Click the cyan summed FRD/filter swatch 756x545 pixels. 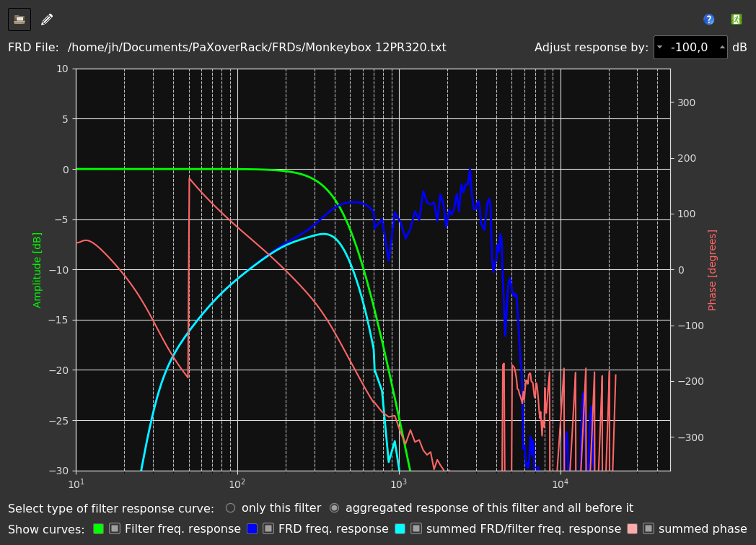coord(400,528)
